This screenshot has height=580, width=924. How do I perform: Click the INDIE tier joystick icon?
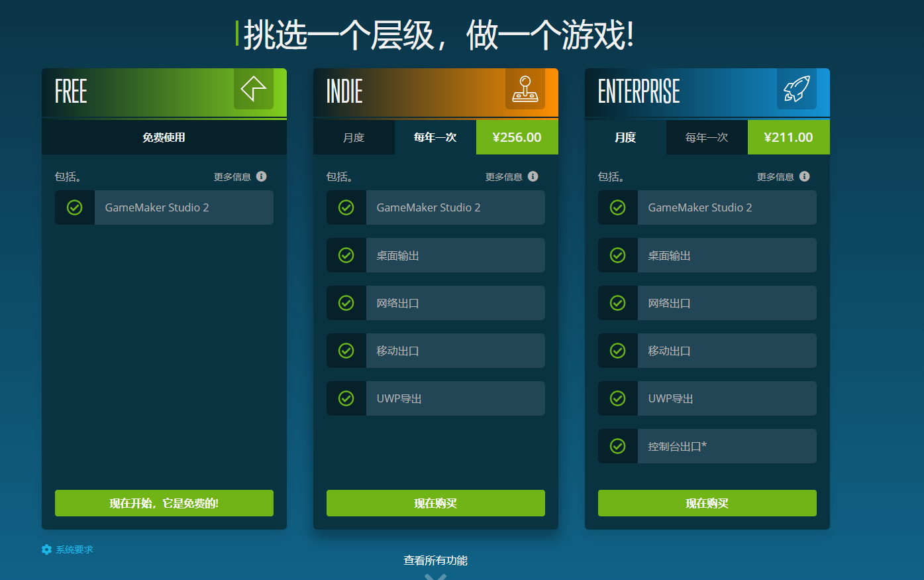coord(525,89)
